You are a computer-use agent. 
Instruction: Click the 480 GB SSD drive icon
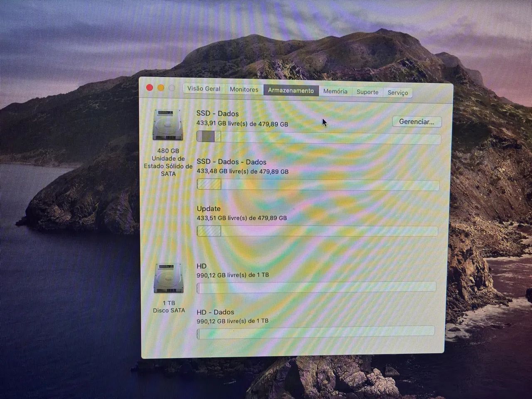pos(167,125)
